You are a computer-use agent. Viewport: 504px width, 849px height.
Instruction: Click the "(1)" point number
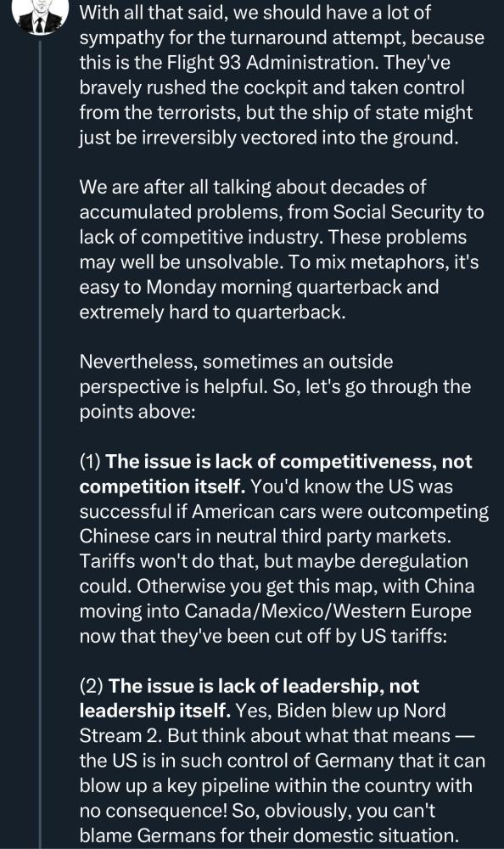[x=91, y=462]
